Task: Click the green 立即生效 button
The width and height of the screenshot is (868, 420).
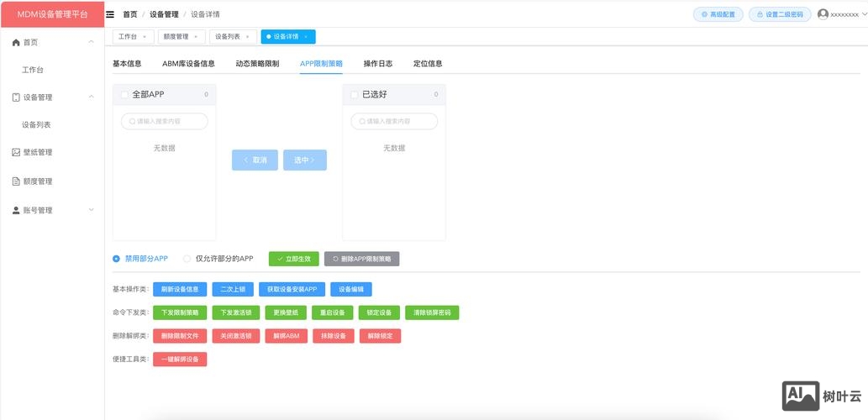Action: pos(294,259)
